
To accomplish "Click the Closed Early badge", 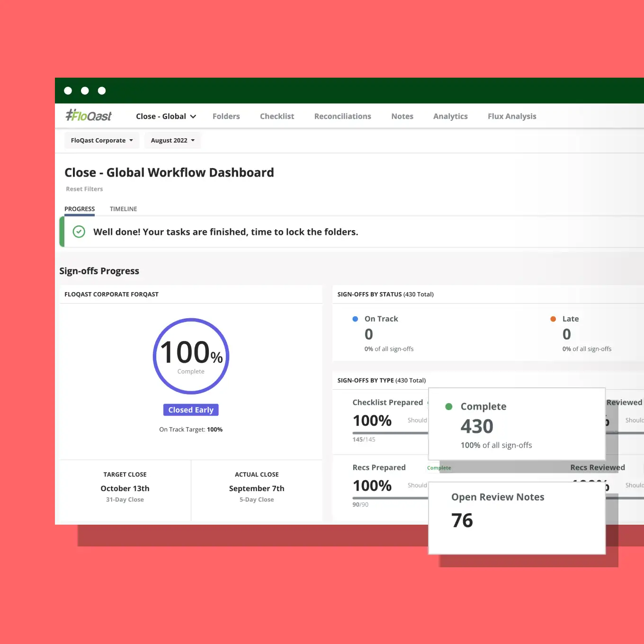I will (x=191, y=410).
